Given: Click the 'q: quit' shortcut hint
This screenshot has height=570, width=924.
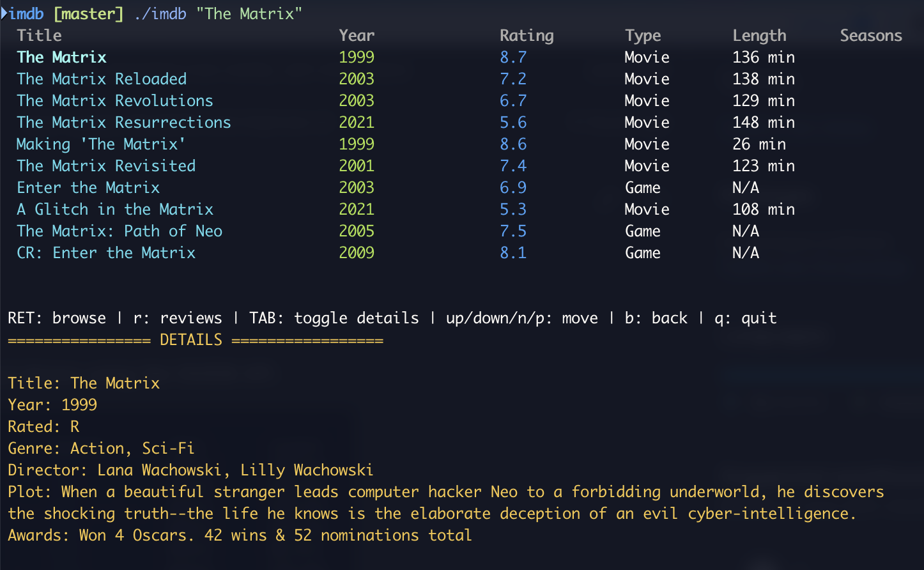Looking at the screenshot, I should click(x=746, y=318).
